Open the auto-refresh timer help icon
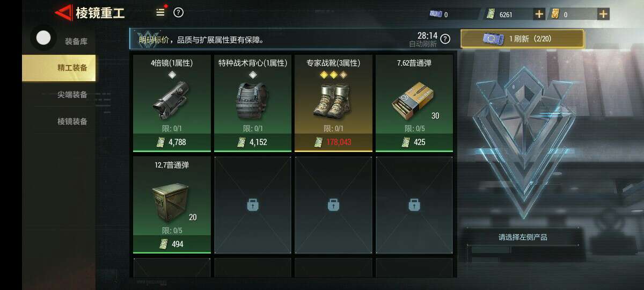644x290 pixels. (x=445, y=39)
